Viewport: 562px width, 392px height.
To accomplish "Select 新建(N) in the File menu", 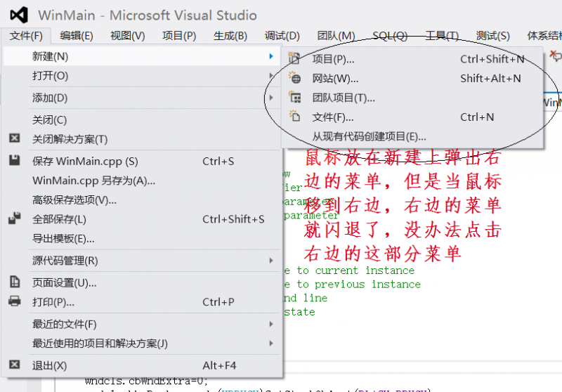I will pyautogui.click(x=141, y=56).
